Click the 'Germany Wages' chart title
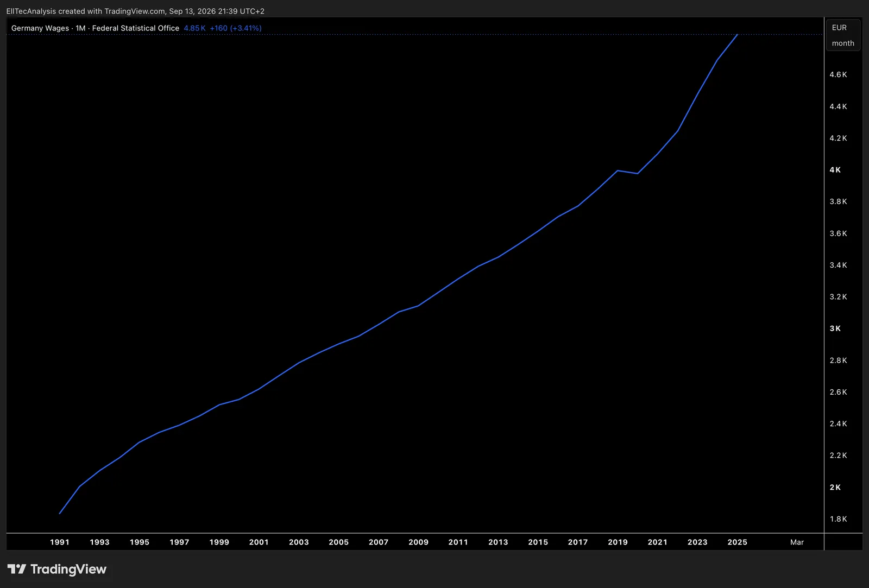The width and height of the screenshot is (869, 588). point(40,28)
